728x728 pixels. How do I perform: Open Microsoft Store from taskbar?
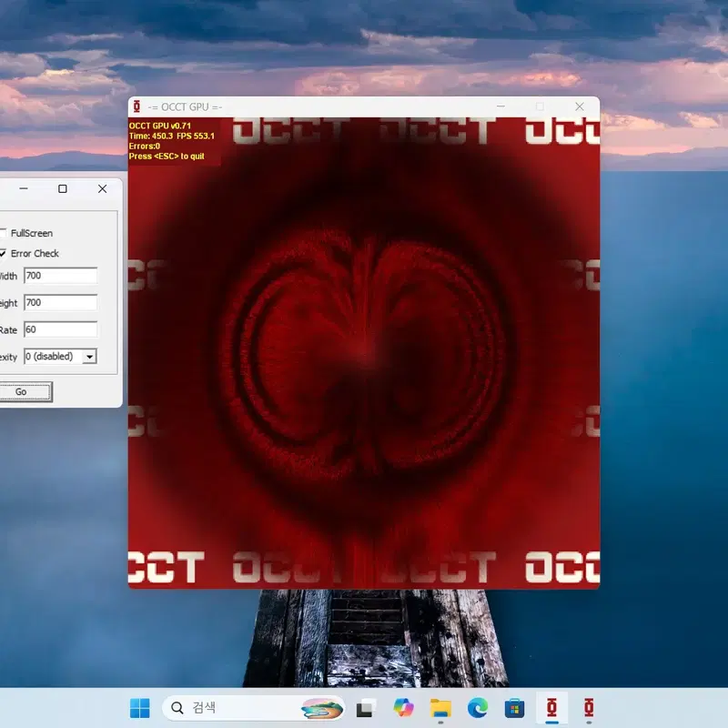[x=514, y=708]
